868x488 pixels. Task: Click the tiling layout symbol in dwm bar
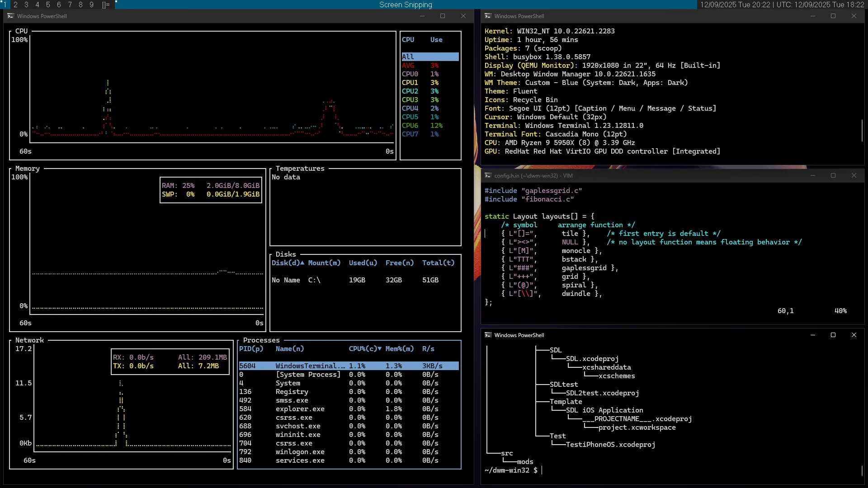[106, 5]
